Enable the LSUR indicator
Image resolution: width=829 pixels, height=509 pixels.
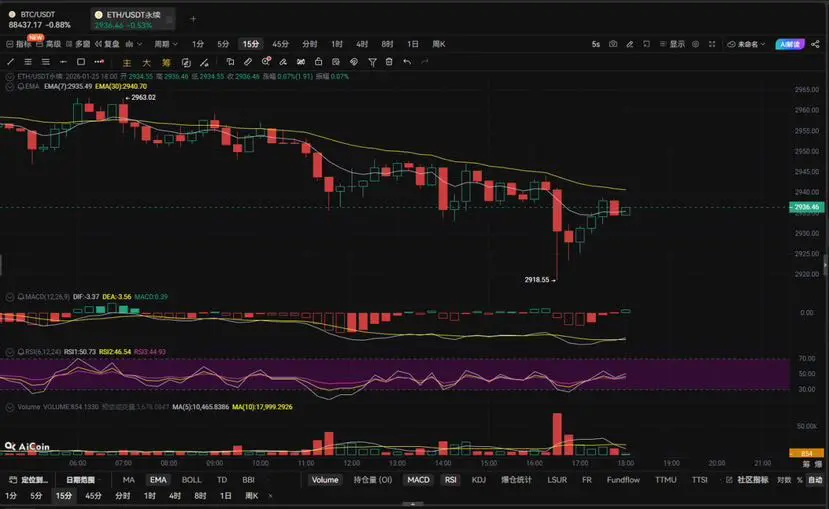pos(557,480)
